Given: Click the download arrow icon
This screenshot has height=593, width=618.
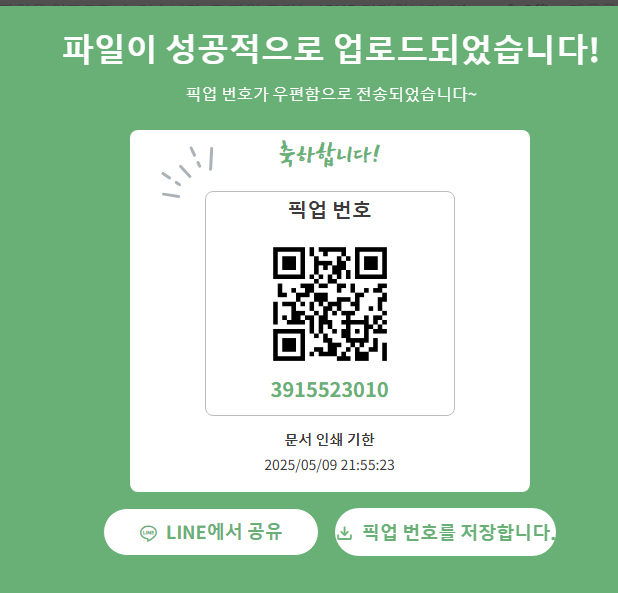Looking at the screenshot, I should tap(344, 533).
